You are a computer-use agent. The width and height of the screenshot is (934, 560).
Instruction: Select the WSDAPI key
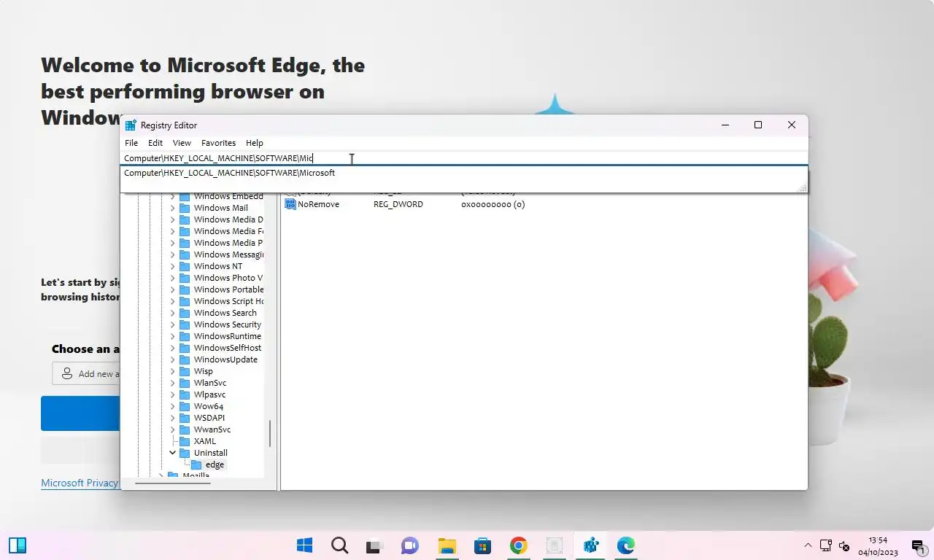pyautogui.click(x=209, y=418)
